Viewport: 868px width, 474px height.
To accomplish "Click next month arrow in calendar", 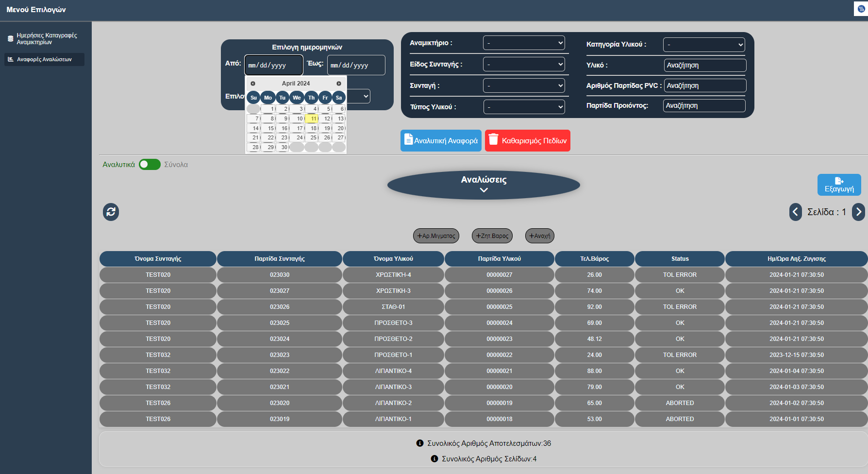I will pyautogui.click(x=339, y=84).
